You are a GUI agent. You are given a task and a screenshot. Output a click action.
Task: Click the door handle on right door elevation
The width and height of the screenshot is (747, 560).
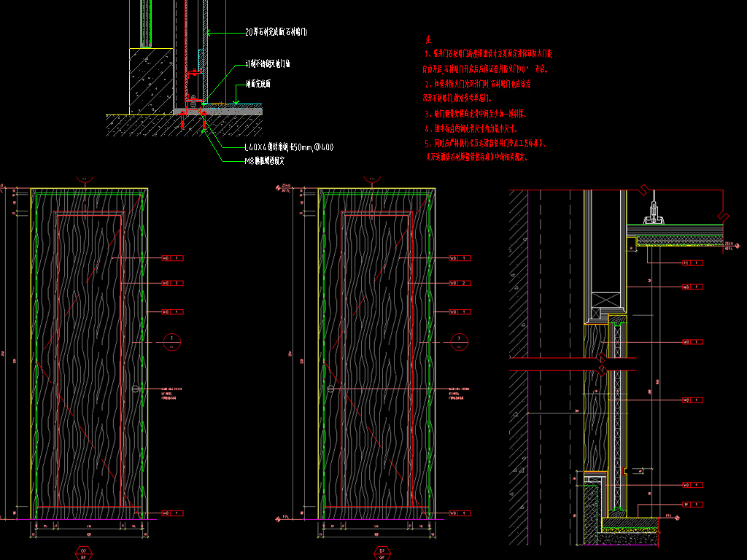click(330, 391)
